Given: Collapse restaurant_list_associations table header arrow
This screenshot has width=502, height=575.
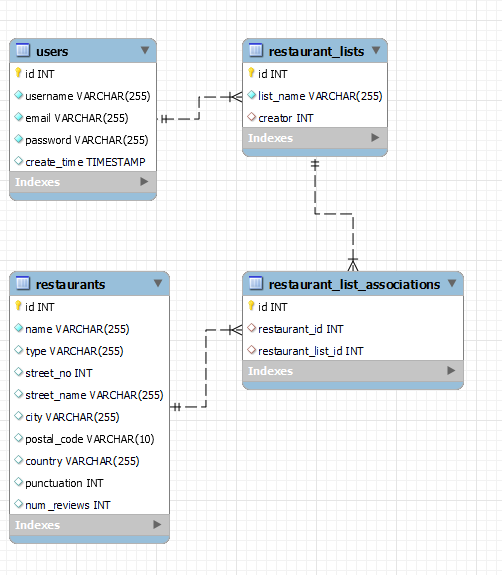Looking at the screenshot, I should pyautogui.click(x=452, y=283).
